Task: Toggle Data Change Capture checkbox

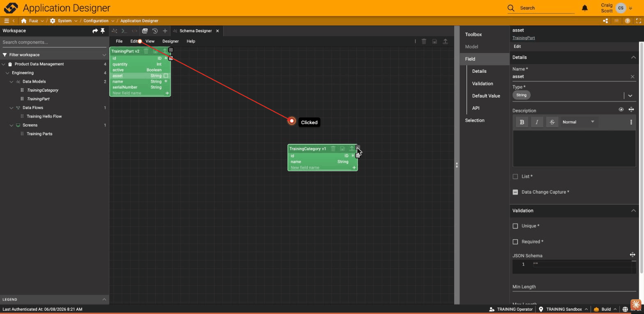Action: 515,192
